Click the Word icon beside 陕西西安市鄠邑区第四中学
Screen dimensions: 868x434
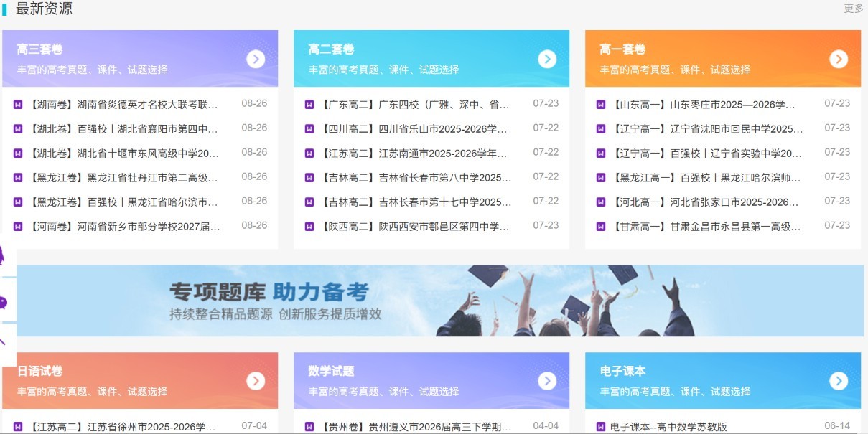click(x=309, y=227)
